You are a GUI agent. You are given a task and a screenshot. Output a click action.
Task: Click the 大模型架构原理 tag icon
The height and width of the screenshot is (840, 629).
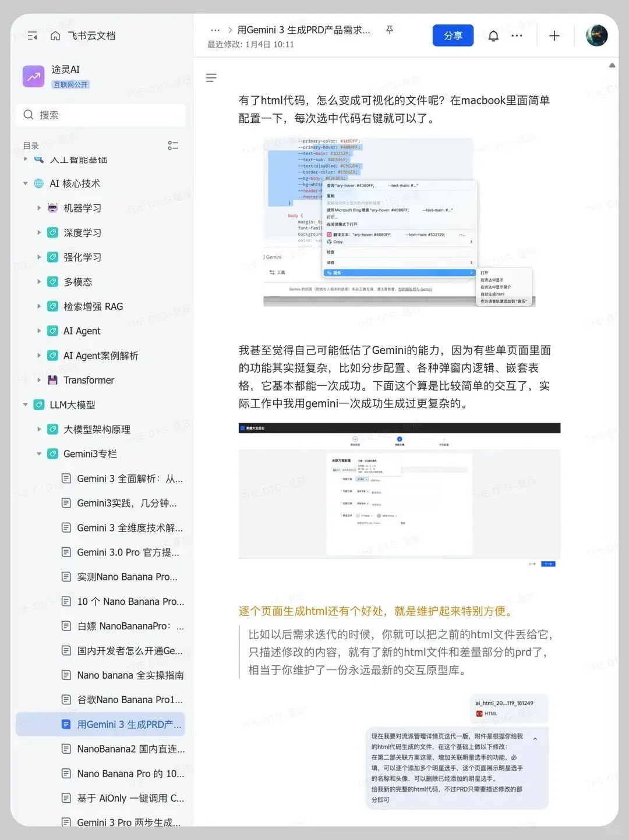click(52, 429)
